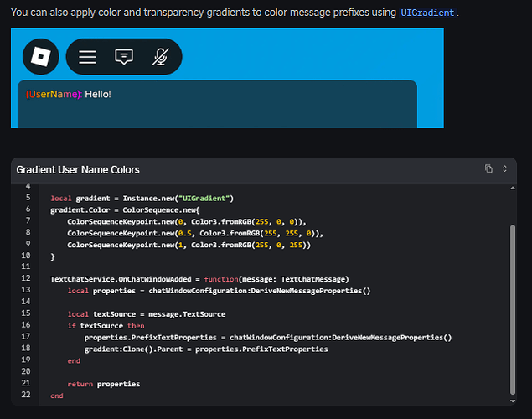Click the code scrollbar up arrow
Image resolution: width=532 pixels, height=419 pixels.
[513, 189]
